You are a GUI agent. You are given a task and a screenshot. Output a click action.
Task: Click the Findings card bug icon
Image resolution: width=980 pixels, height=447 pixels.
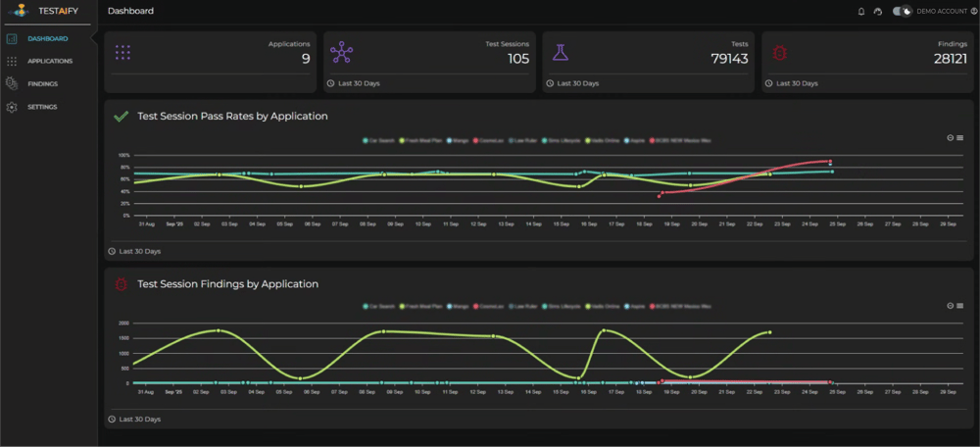780,52
